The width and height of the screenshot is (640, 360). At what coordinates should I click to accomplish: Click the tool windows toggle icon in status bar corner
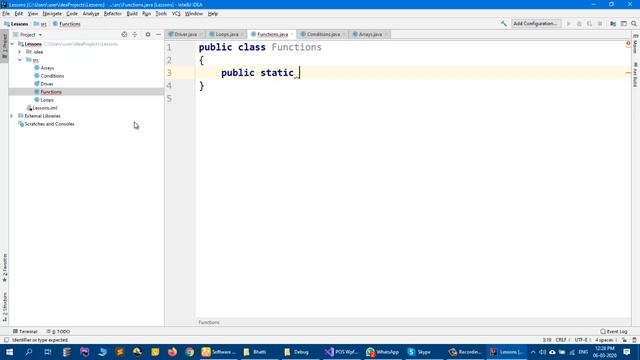click(6, 340)
